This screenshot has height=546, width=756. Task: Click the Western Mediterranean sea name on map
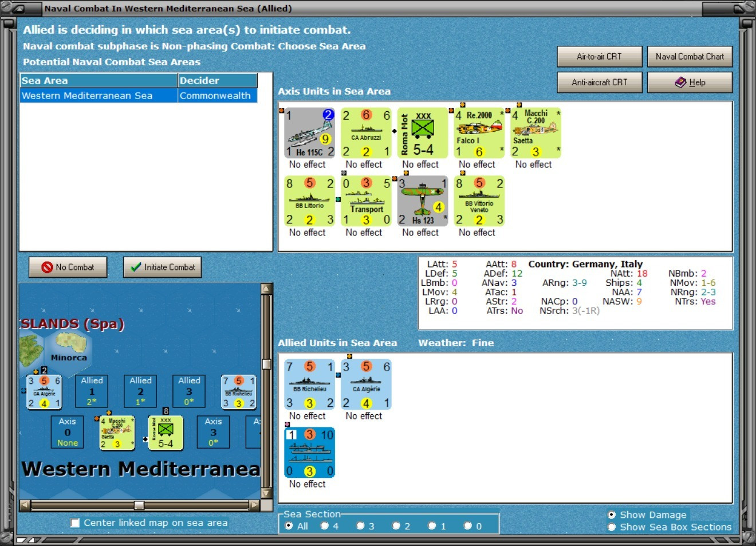click(x=141, y=469)
